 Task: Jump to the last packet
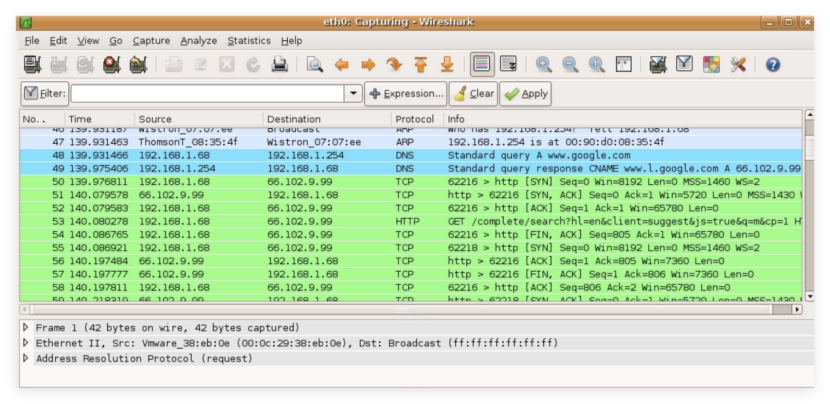(x=447, y=65)
